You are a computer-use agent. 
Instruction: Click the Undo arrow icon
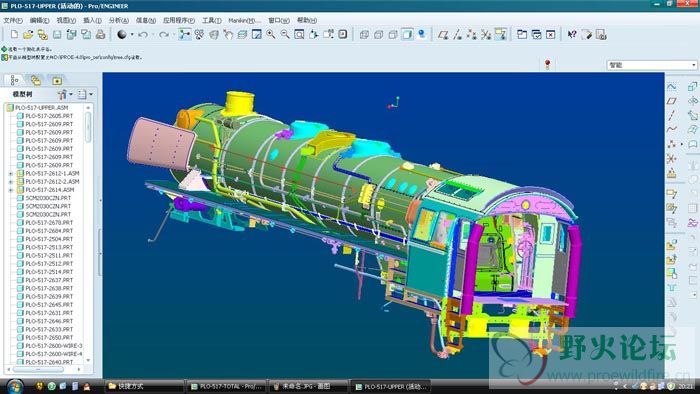(143, 34)
